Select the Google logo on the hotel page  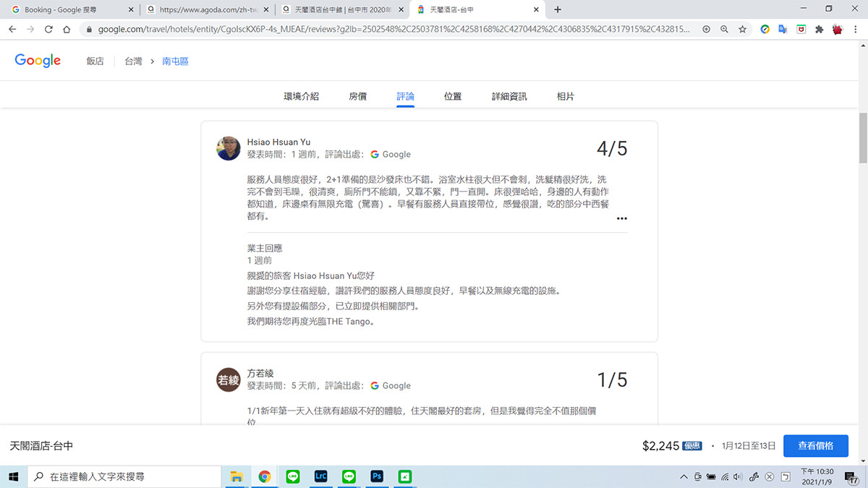coord(38,61)
